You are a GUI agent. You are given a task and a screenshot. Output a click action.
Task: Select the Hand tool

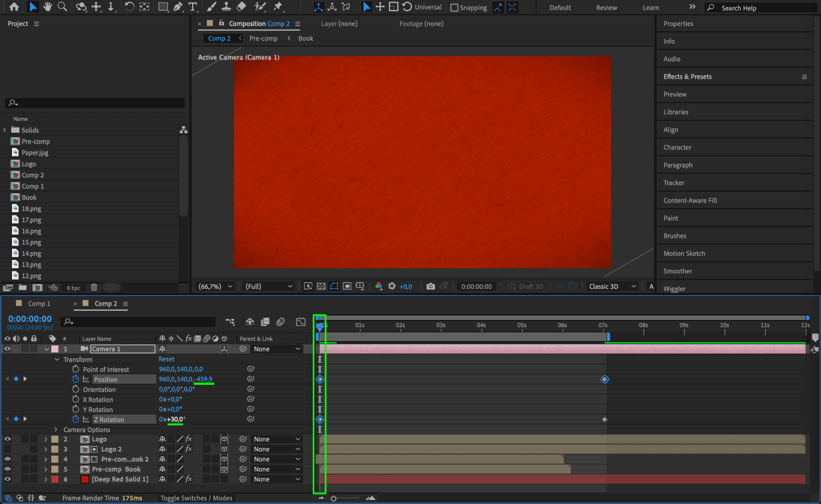click(x=48, y=7)
